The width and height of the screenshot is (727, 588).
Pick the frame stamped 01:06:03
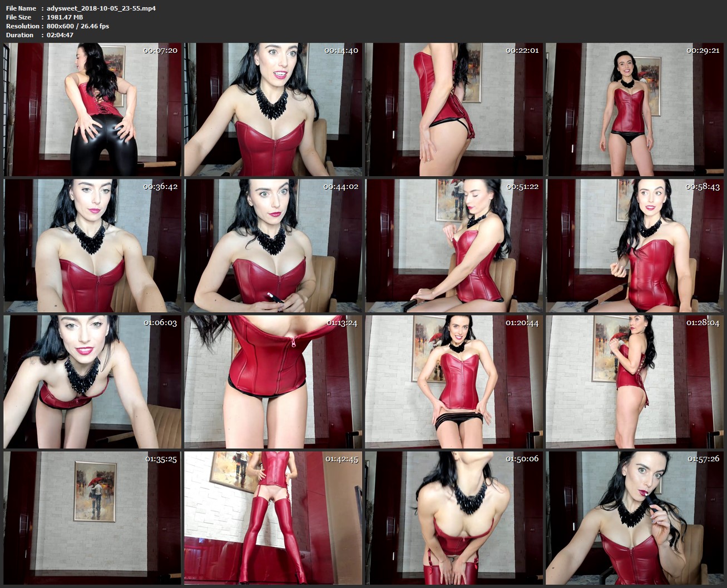pos(92,382)
